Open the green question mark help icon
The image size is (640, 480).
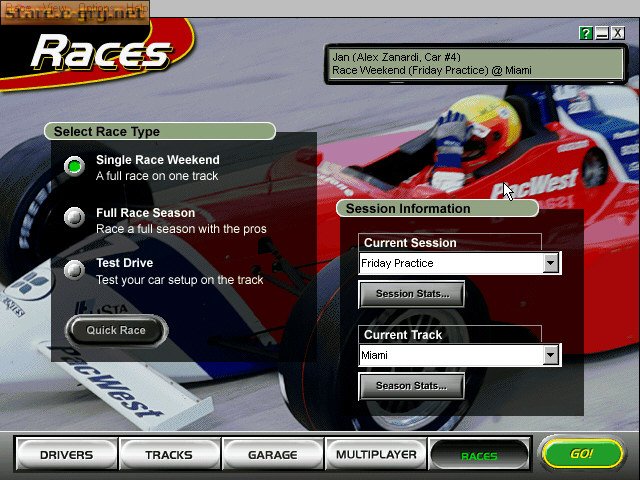click(x=586, y=33)
